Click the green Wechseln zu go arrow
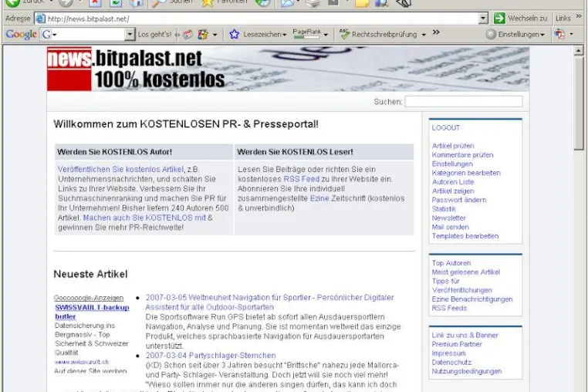 click(499, 18)
